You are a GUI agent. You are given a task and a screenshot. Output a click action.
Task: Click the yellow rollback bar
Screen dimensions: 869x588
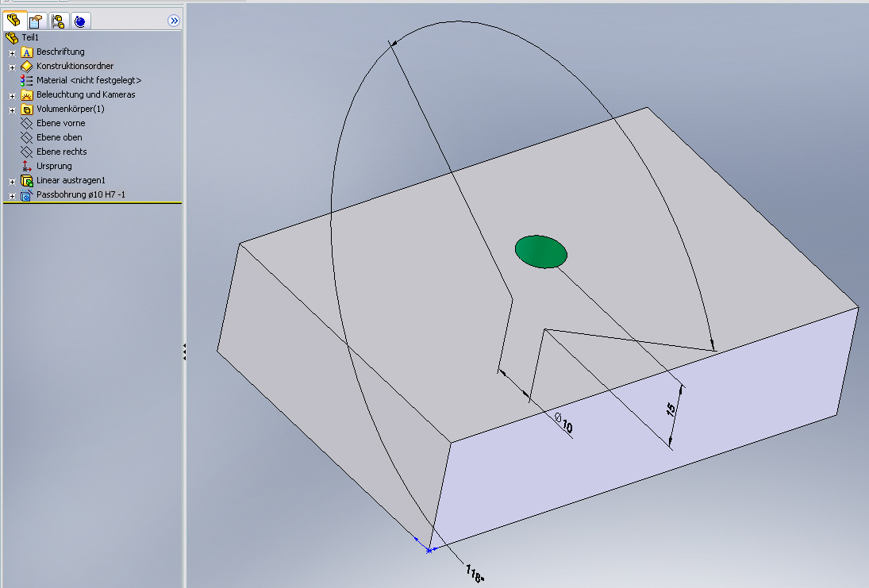tap(92, 203)
